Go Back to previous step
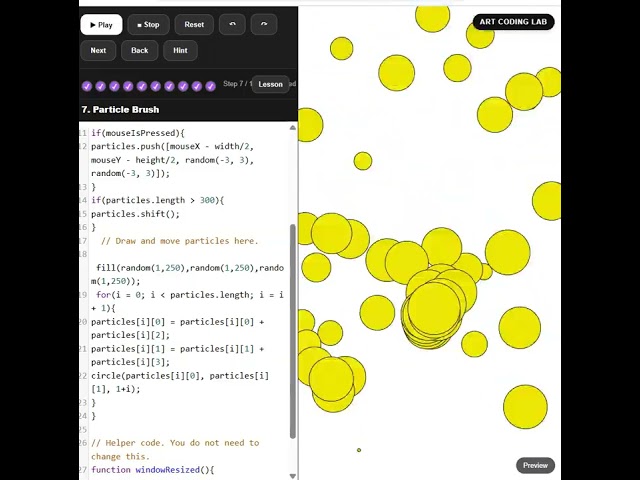 tap(140, 51)
